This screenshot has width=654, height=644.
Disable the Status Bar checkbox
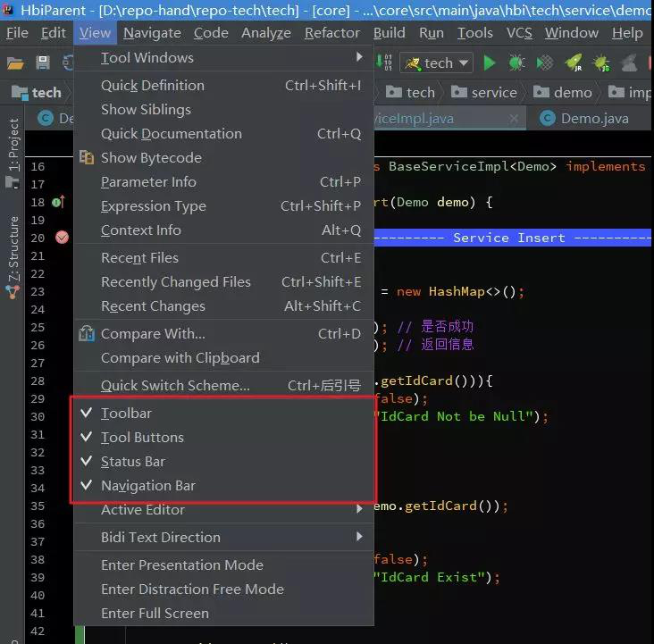[x=132, y=462]
